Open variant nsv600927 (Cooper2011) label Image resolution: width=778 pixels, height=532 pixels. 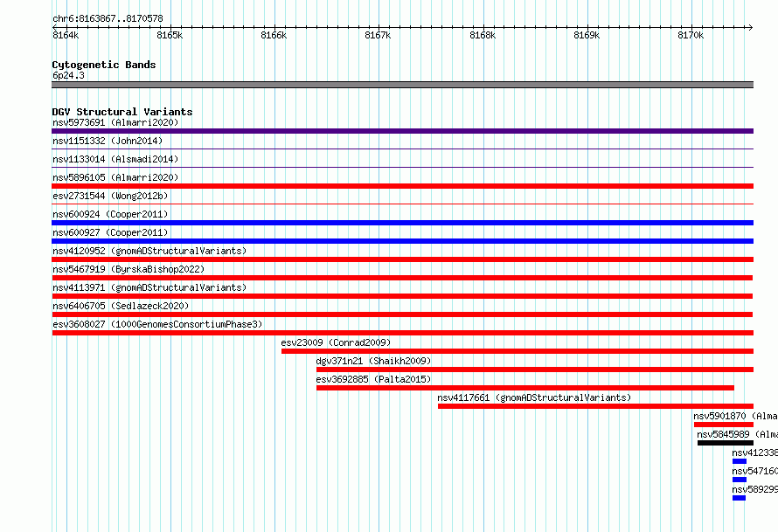coord(110,232)
